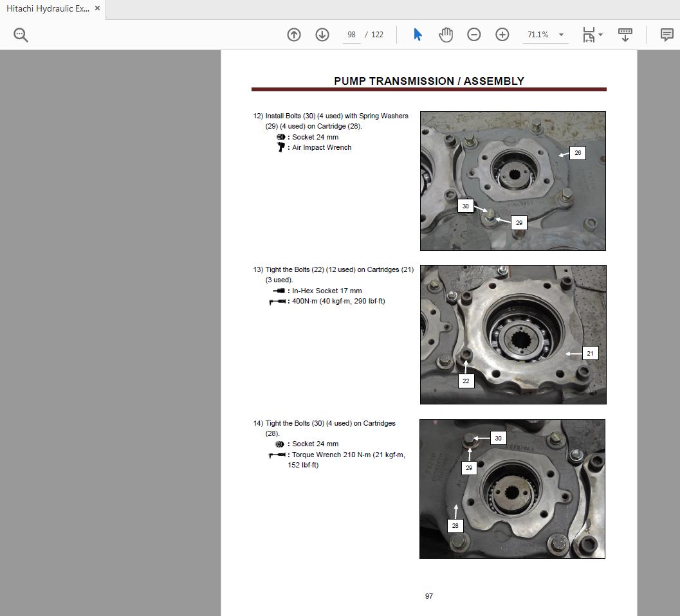The height and width of the screenshot is (616, 680).
Task: Click the 'Socket 24 mm' text under step 14
Action: (315, 444)
